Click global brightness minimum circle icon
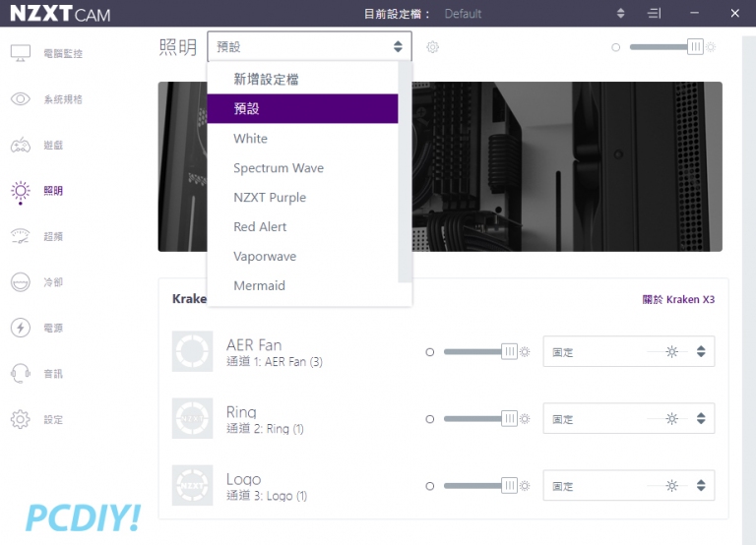Screen dimensions: 756x545 click(615, 47)
